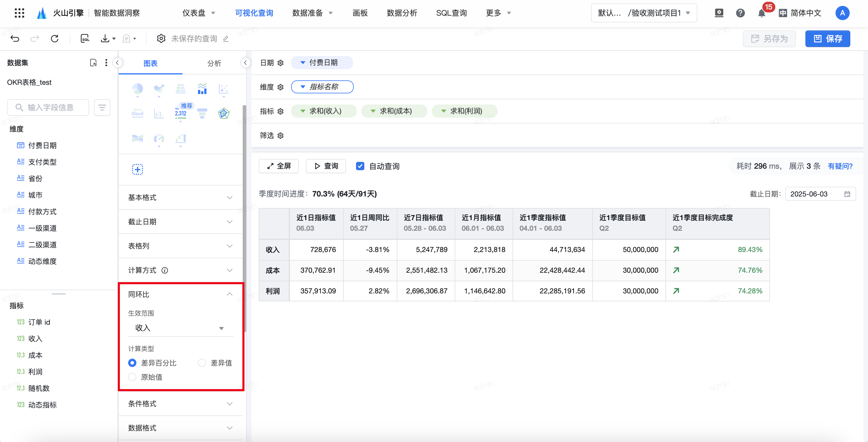The image size is (868, 442).
Task: Open the 付费日期 date pill dropdown
Action: (x=322, y=63)
